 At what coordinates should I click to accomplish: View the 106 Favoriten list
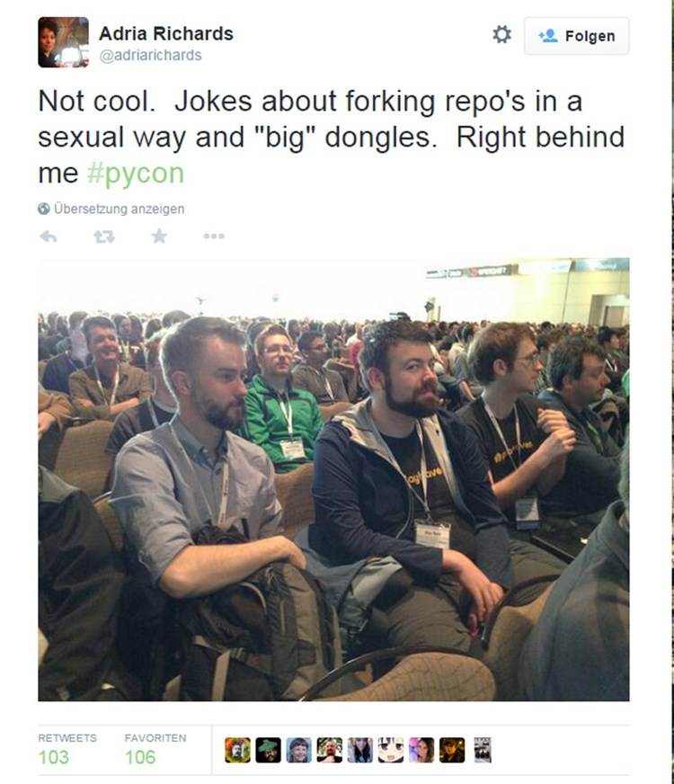(x=155, y=751)
